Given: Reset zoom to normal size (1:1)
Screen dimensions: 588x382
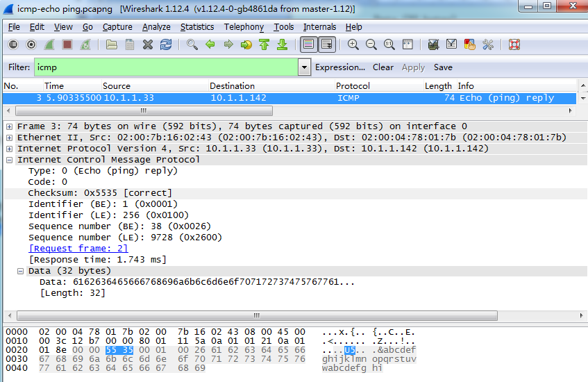Looking at the screenshot, I should point(389,44).
